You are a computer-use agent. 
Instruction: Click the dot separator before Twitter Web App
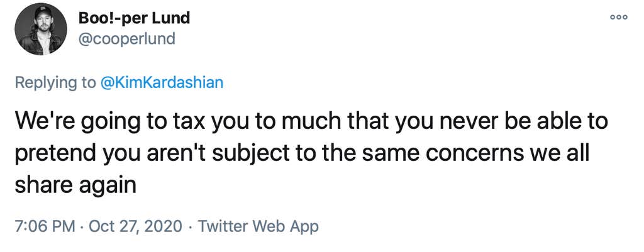[191, 226]
